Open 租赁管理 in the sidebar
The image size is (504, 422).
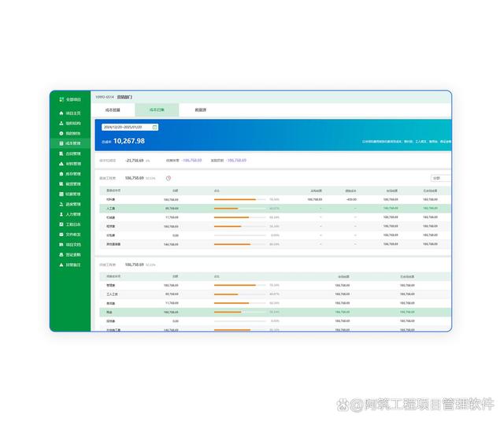coord(70,184)
